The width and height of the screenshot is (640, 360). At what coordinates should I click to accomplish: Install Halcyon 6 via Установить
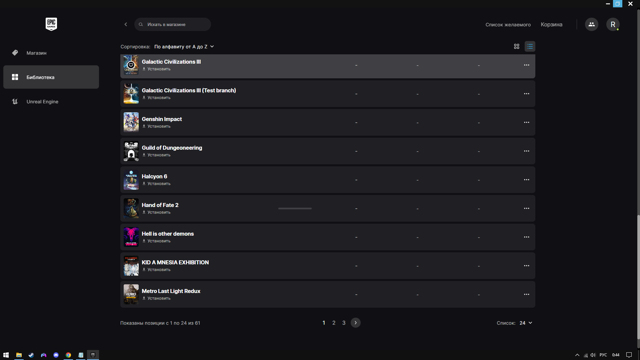[156, 184]
